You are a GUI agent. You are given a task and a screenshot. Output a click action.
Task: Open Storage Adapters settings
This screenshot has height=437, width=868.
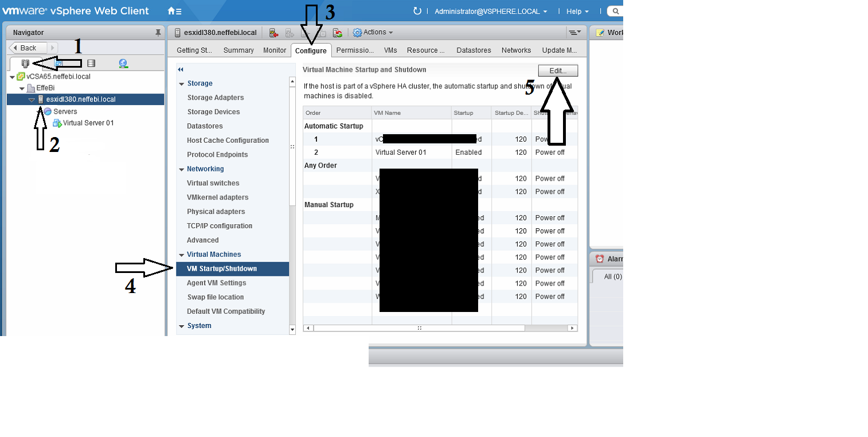coord(216,98)
